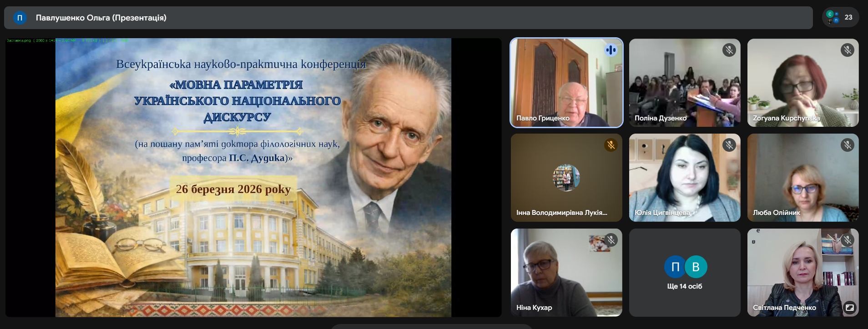Click the muted mic icon on Zoryana Kupchynska's tile

847,50
